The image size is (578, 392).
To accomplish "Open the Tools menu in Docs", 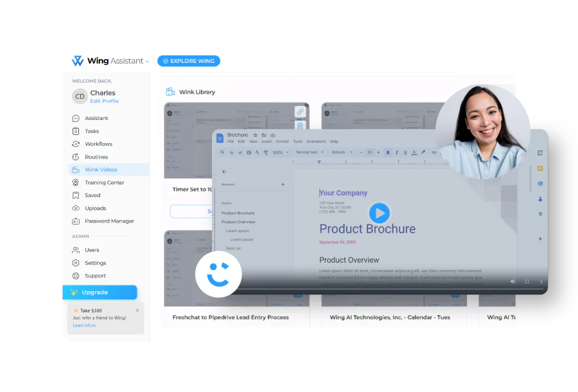I will [x=298, y=142].
